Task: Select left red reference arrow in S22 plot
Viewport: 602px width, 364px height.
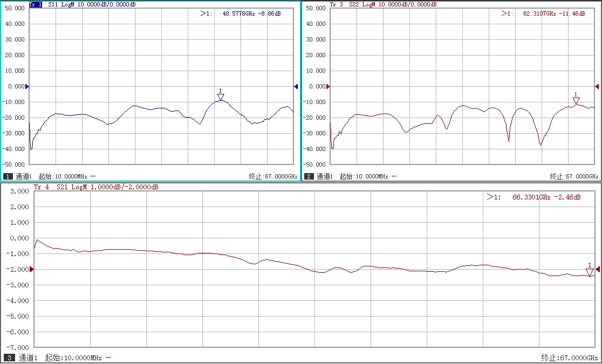Action: 329,86
